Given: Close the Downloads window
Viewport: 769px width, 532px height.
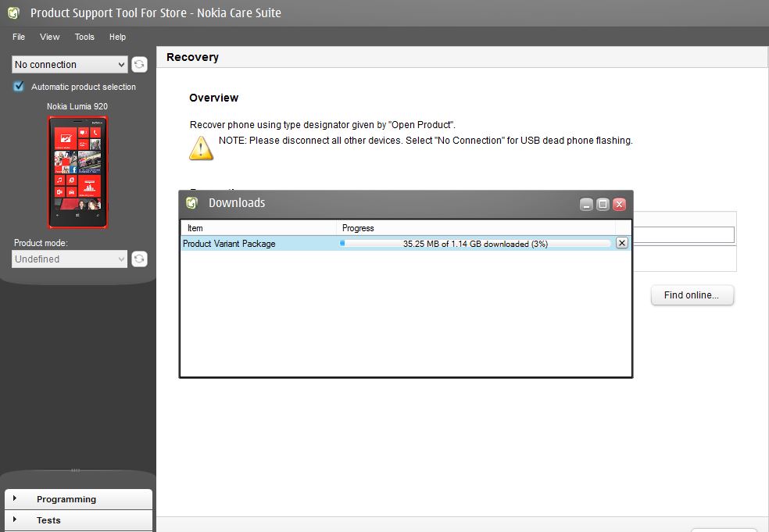Looking at the screenshot, I should pos(620,205).
